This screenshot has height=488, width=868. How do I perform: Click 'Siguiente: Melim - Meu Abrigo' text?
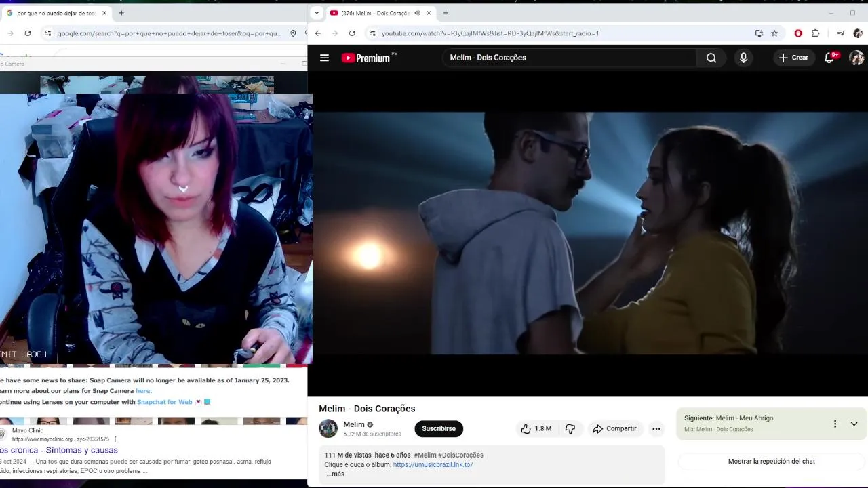(728, 418)
